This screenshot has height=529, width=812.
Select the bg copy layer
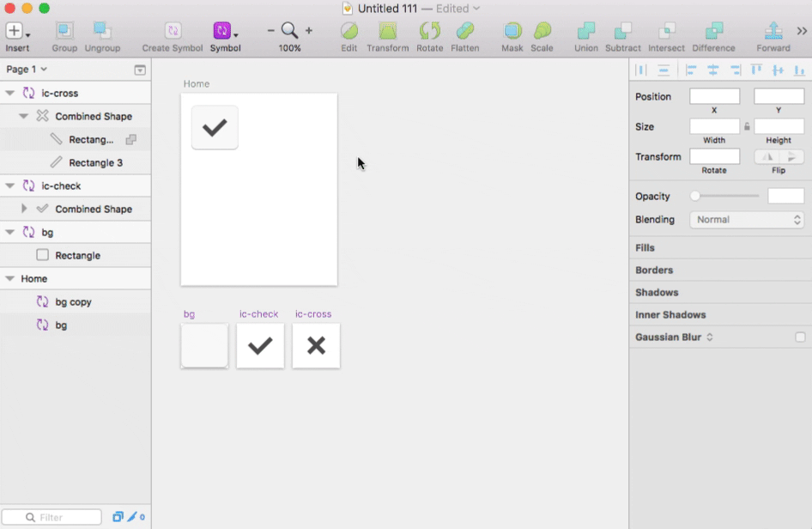73,302
